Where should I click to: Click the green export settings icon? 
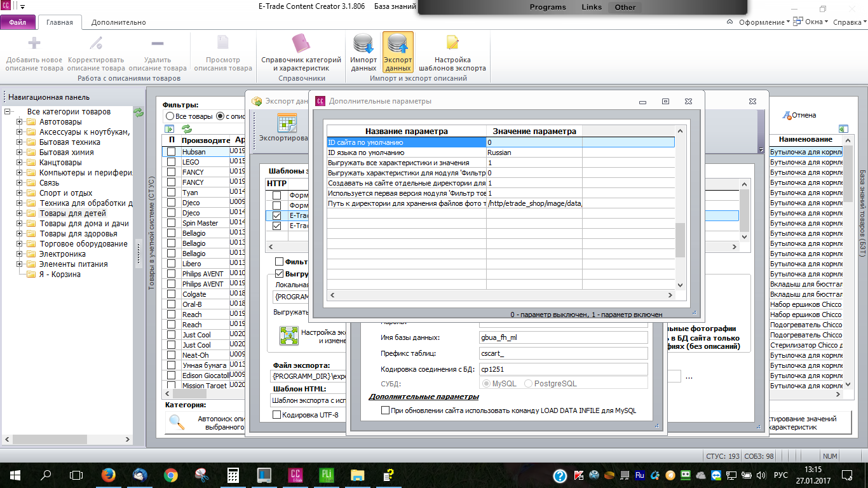click(x=289, y=335)
